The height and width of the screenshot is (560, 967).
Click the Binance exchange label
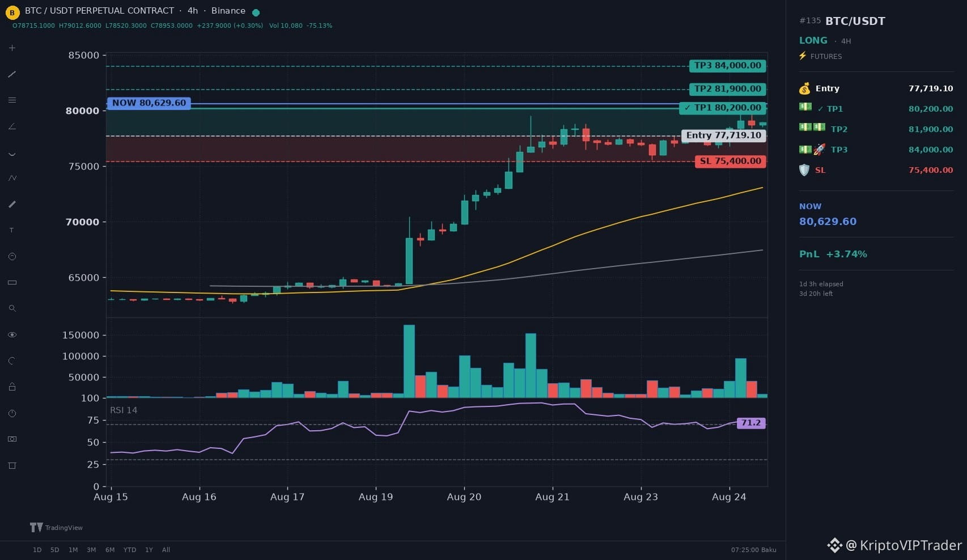coord(228,11)
